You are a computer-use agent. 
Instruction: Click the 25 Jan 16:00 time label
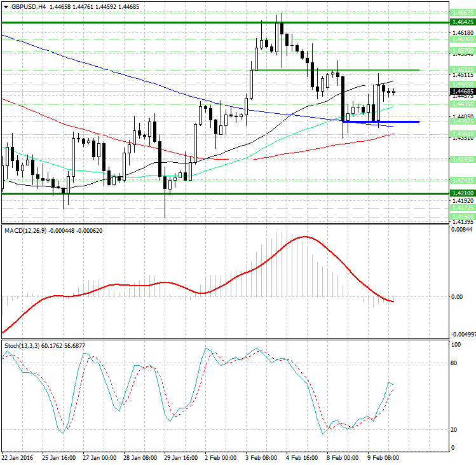[58, 458]
